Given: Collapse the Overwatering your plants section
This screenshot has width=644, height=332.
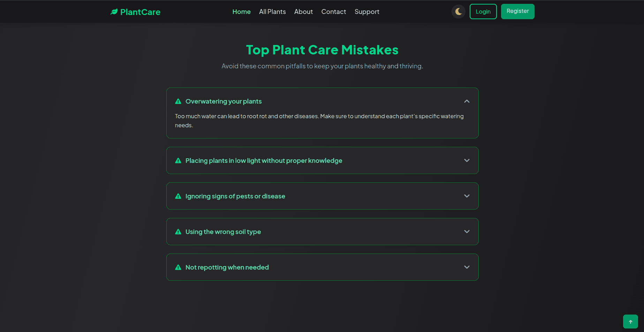Looking at the screenshot, I should click(x=467, y=101).
